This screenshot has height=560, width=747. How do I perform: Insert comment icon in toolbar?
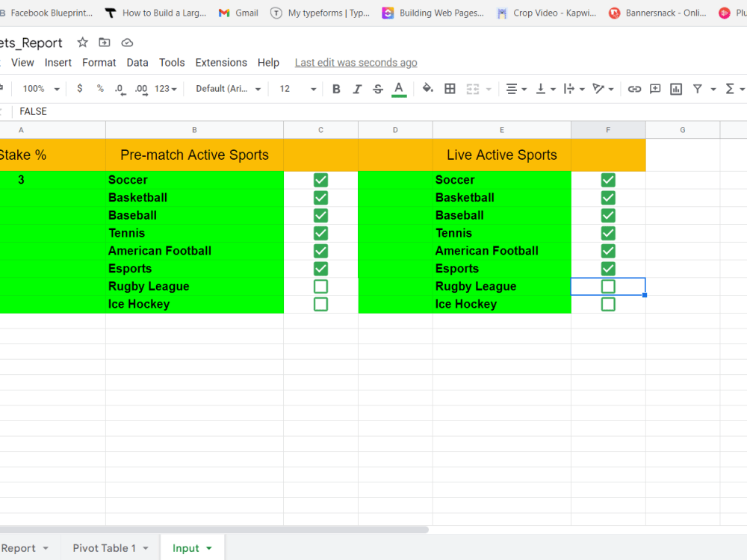pyautogui.click(x=655, y=89)
